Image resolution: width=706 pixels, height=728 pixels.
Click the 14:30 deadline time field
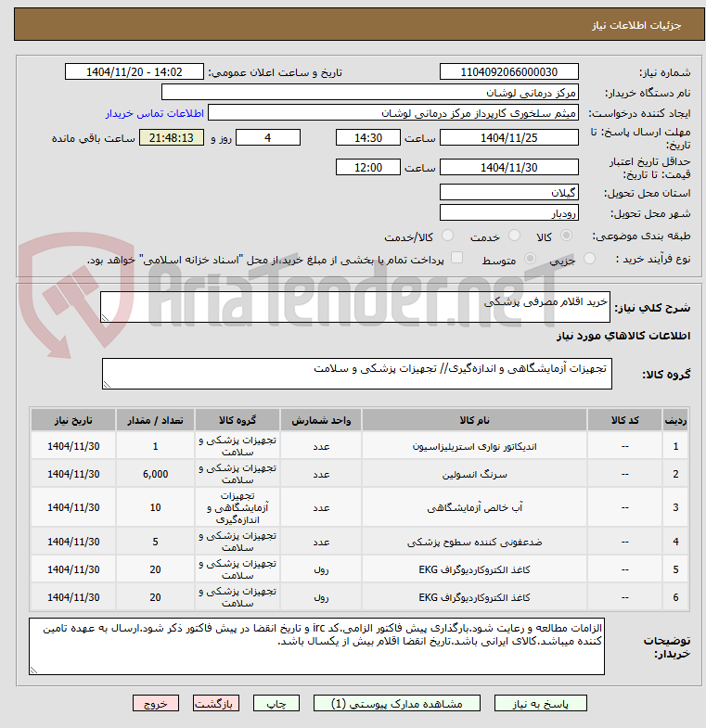pos(368,138)
